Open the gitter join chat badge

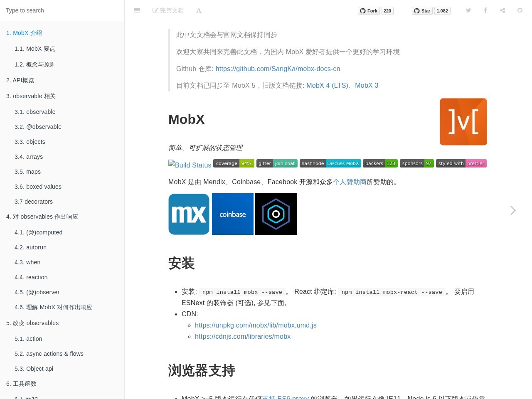[277, 163]
